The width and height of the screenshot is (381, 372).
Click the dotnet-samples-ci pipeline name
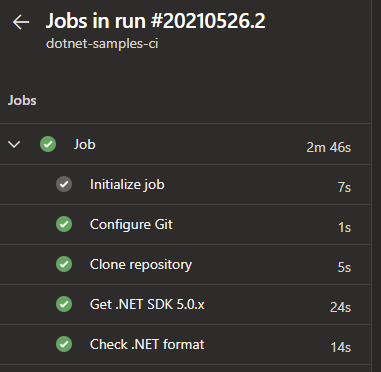point(102,43)
